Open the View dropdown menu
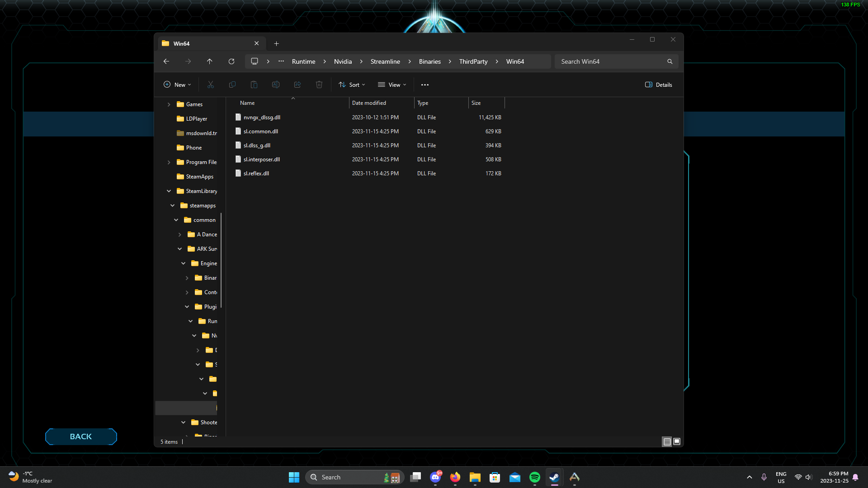Image resolution: width=868 pixels, height=488 pixels. pyautogui.click(x=392, y=84)
